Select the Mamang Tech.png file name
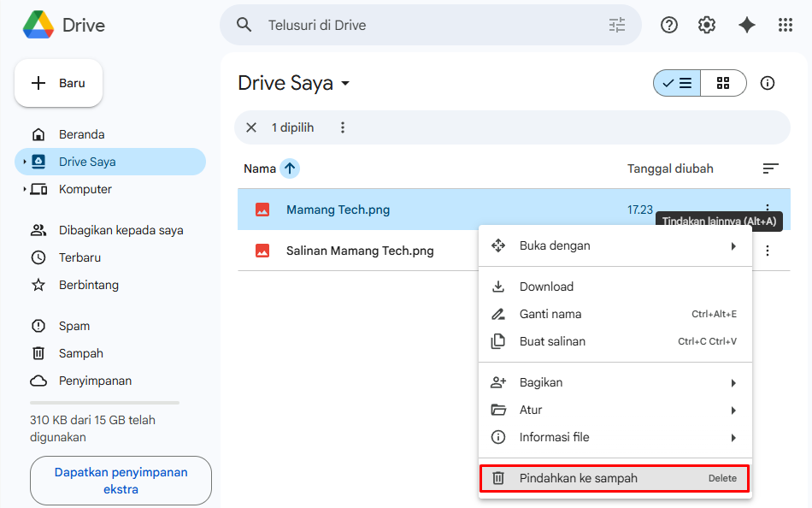Screen dimensions: 812x508 338,210
